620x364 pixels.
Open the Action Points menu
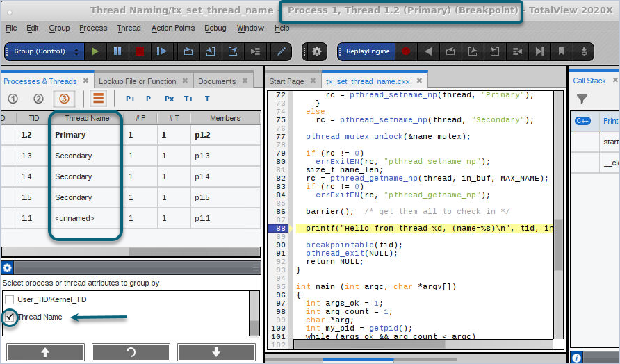(172, 28)
